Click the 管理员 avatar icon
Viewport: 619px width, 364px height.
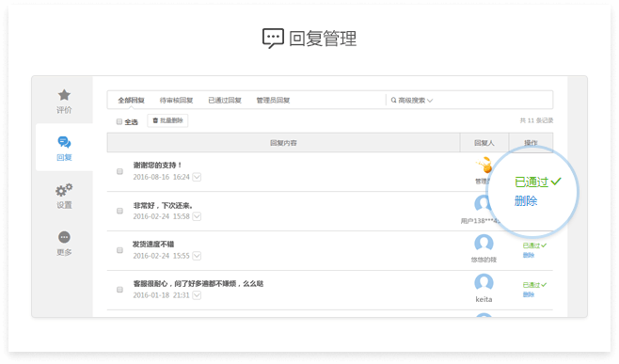point(484,165)
